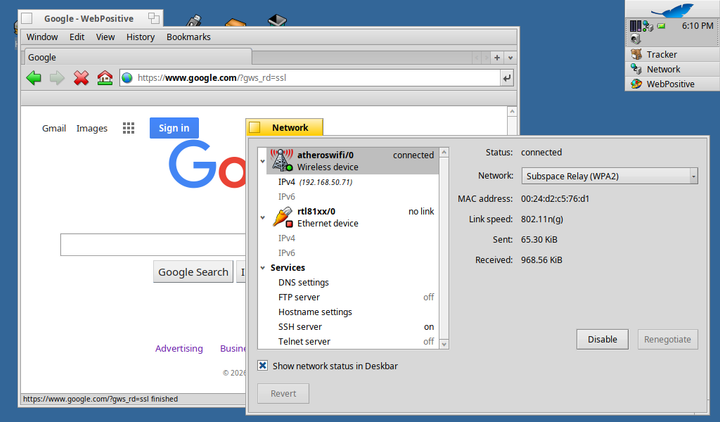Go to the home page icon
The height and width of the screenshot is (422, 720).
click(105, 78)
